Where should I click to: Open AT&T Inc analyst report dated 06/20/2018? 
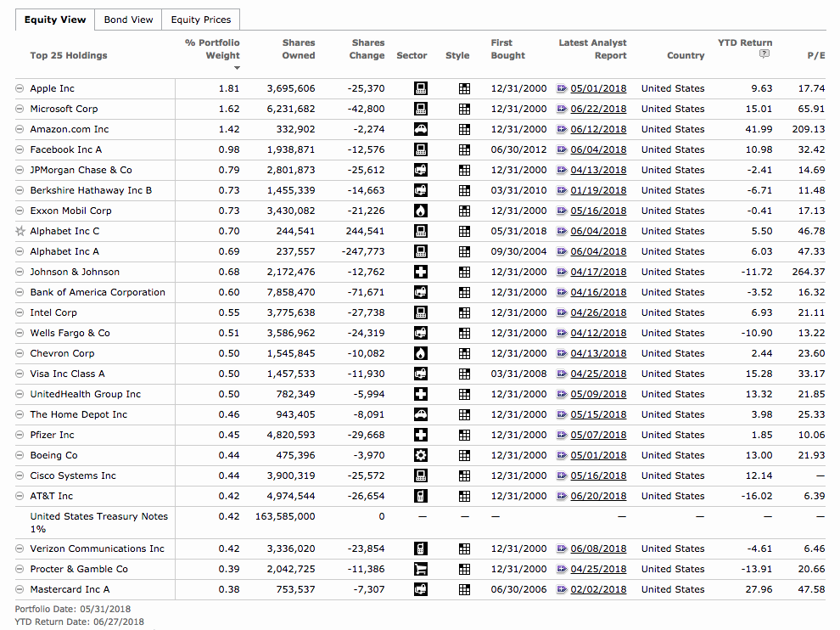598,496
